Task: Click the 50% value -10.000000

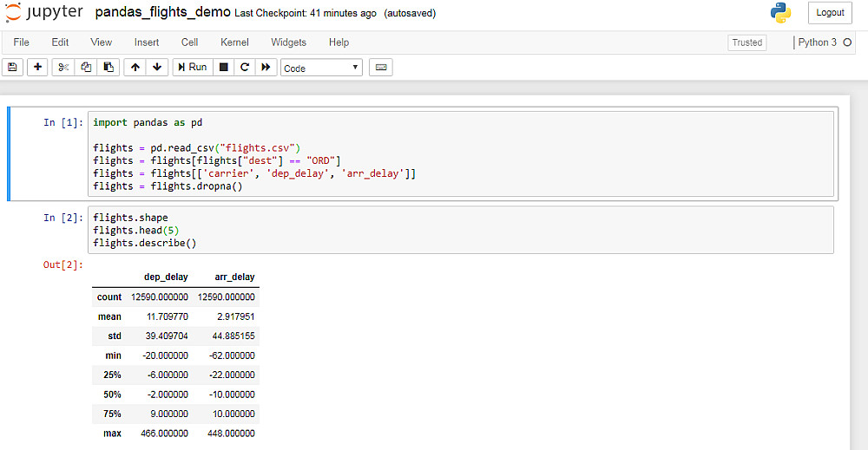Action: [232, 395]
